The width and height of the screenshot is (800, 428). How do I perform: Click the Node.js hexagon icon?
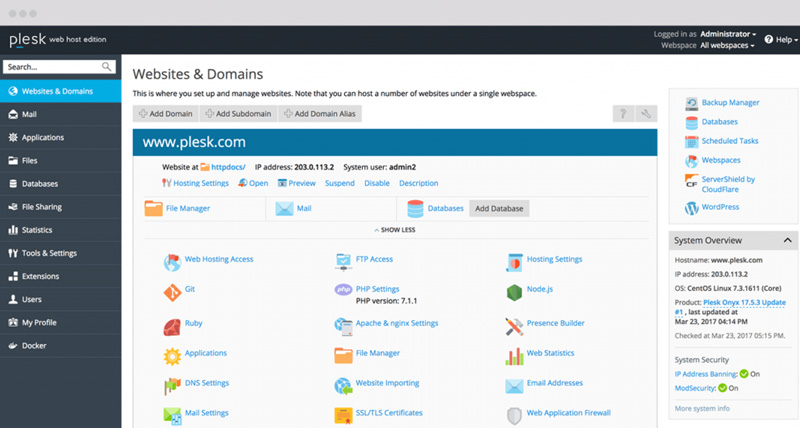click(514, 293)
